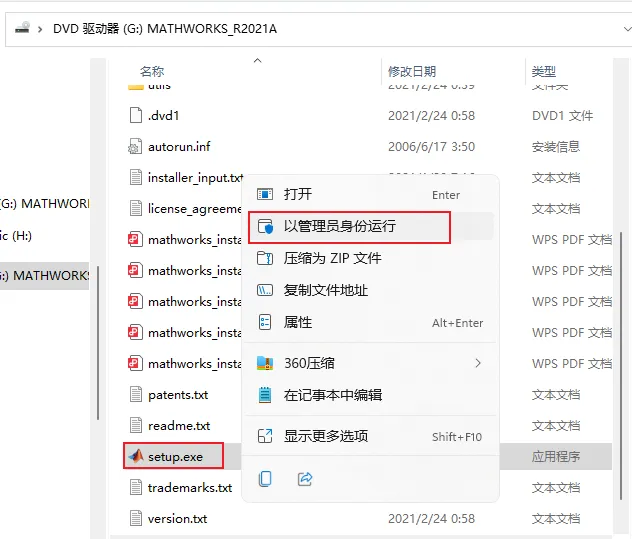Click the ZIP compress folder icon

coord(265,258)
